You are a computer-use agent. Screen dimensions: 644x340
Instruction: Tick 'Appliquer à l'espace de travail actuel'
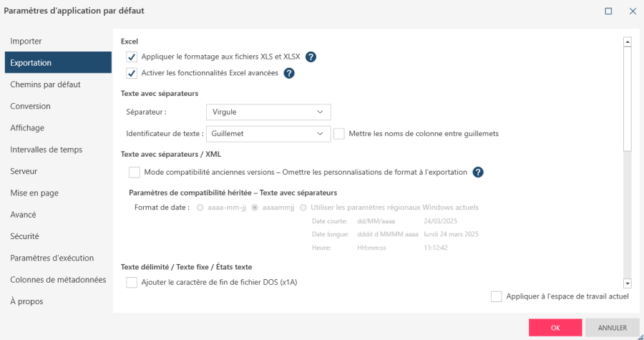(497, 296)
